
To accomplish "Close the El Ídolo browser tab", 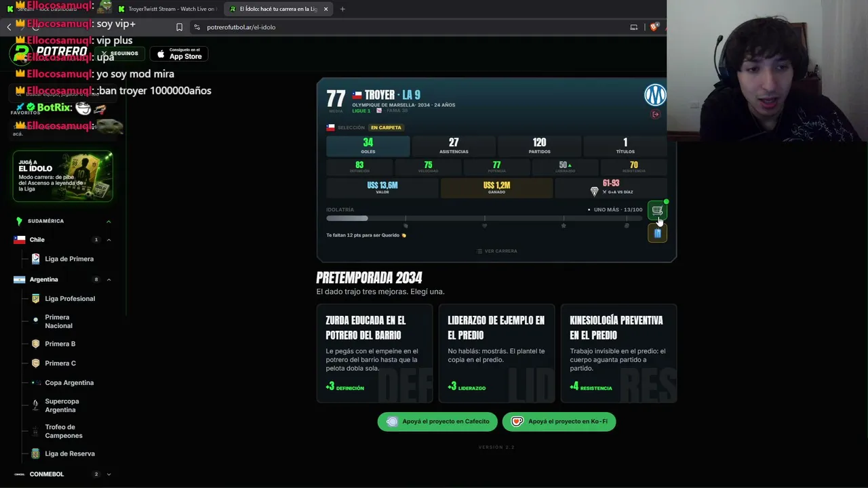I will pos(326,9).
